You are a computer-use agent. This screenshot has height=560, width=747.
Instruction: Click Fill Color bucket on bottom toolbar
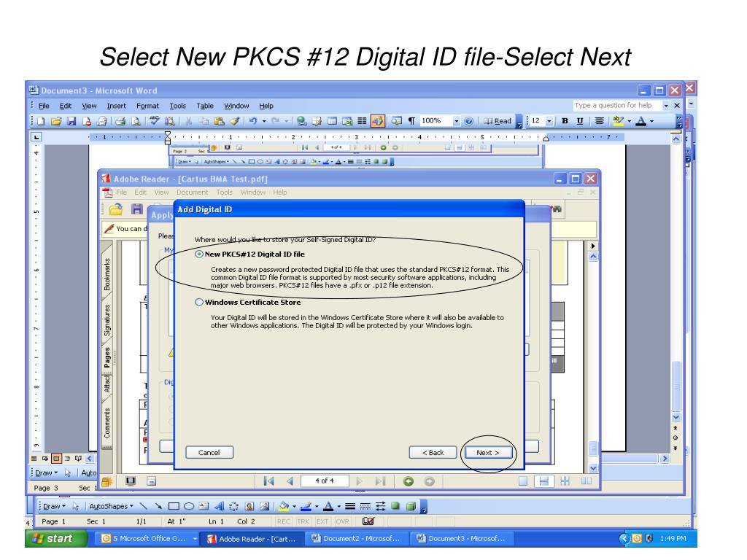[x=284, y=506]
